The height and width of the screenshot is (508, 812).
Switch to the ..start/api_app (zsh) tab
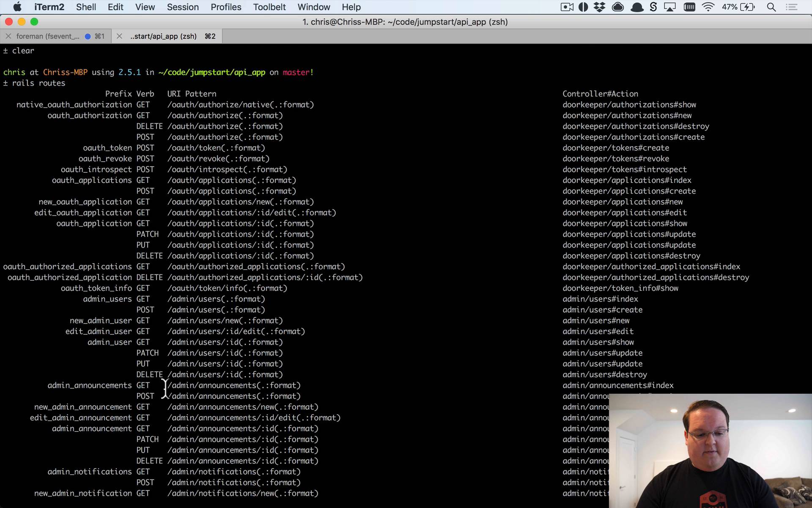tap(167, 36)
